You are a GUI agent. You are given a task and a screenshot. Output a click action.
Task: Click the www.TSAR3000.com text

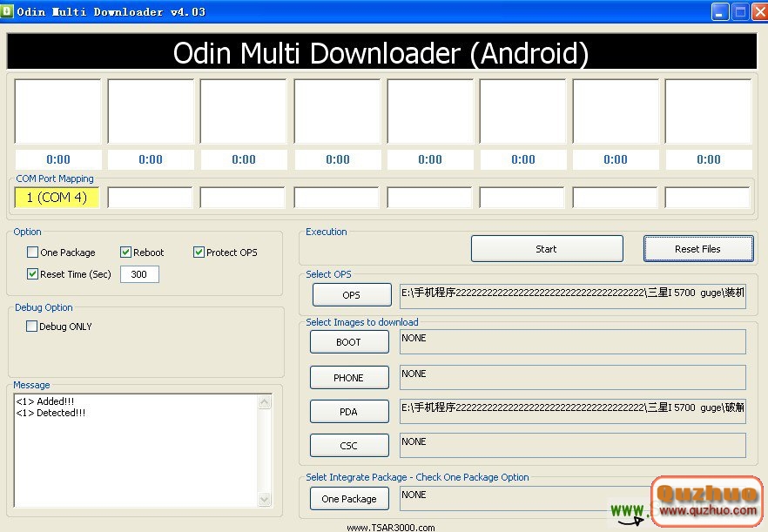point(391,528)
